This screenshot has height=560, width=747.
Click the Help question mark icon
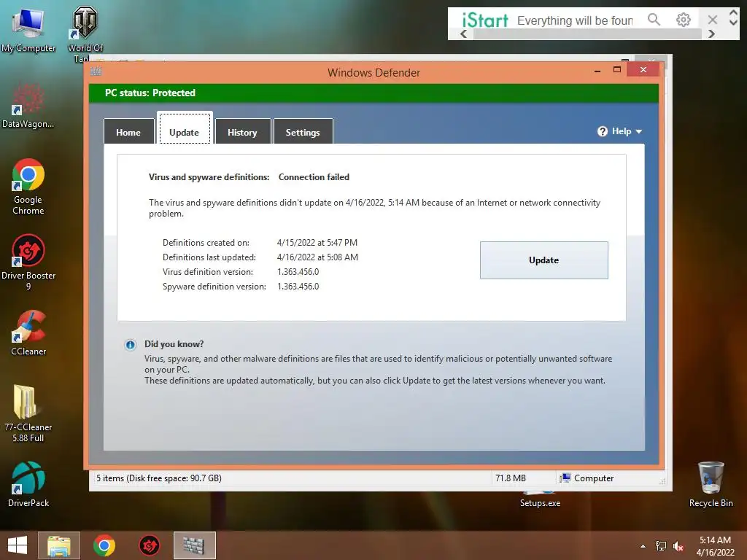point(602,131)
